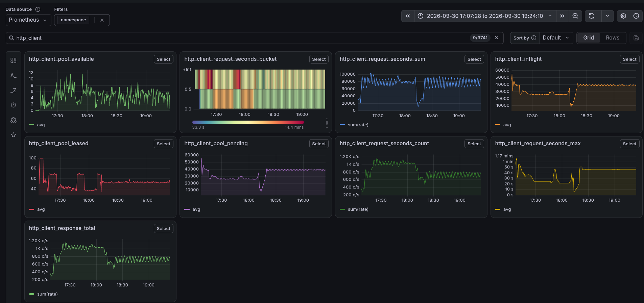Open the time range picker

[x=485, y=16]
